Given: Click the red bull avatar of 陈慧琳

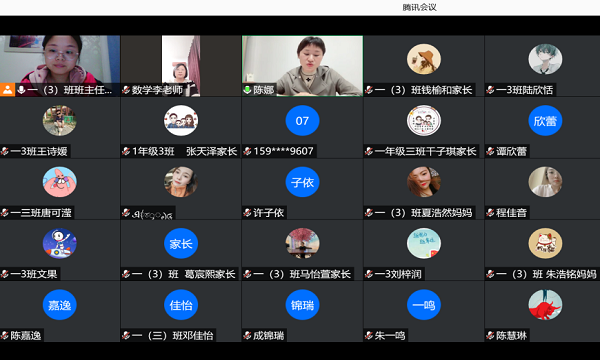Looking at the screenshot, I should pyautogui.click(x=545, y=305).
